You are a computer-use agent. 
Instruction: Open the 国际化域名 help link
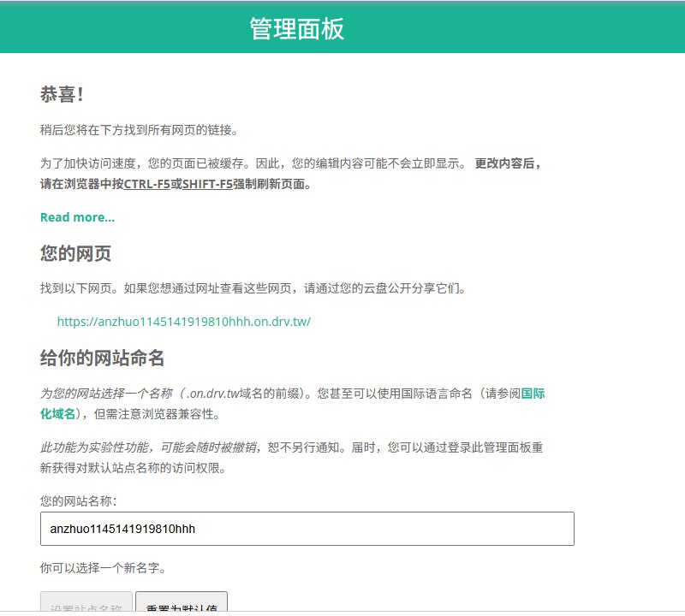point(533,394)
